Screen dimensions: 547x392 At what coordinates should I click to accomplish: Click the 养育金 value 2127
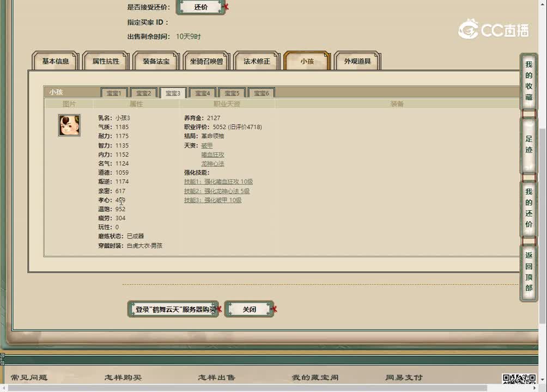point(214,118)
